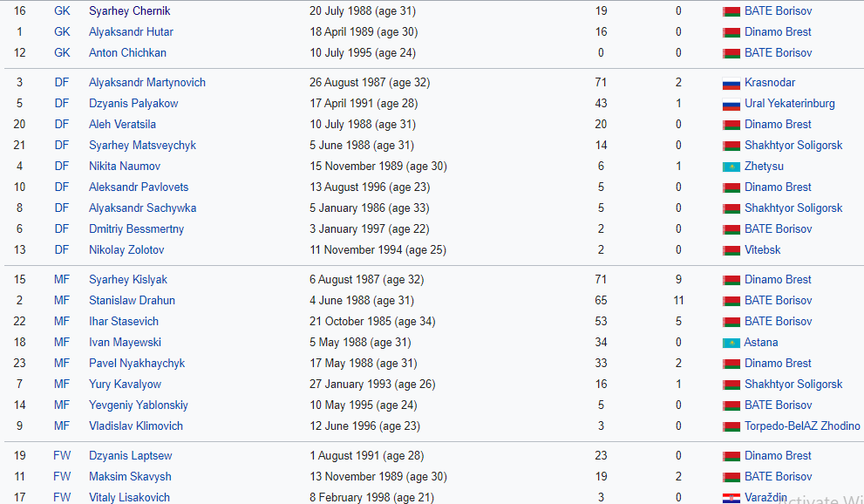
Task: Open Alyaksandr Martynovich player page
Action: [147, 83]
